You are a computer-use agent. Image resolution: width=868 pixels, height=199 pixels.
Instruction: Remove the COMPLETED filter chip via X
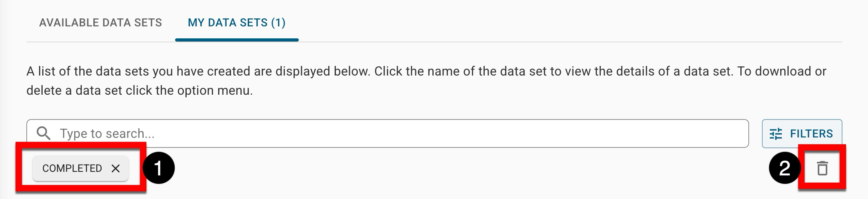116,169
